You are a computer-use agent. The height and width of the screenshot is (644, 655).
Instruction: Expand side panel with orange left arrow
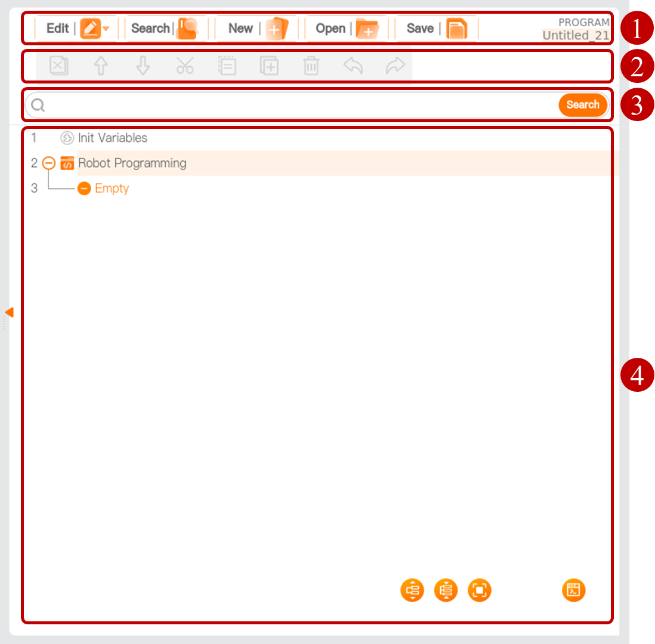(9, 312)
